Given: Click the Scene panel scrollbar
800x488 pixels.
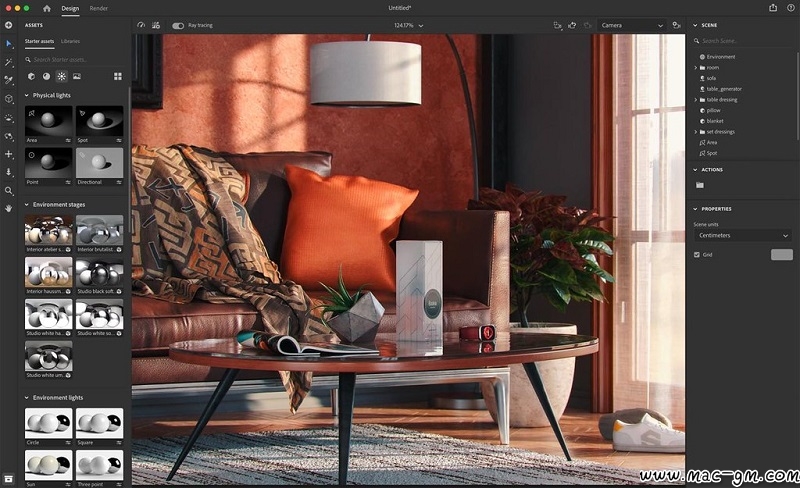Looking at the screenshot, I should (797, 94).
